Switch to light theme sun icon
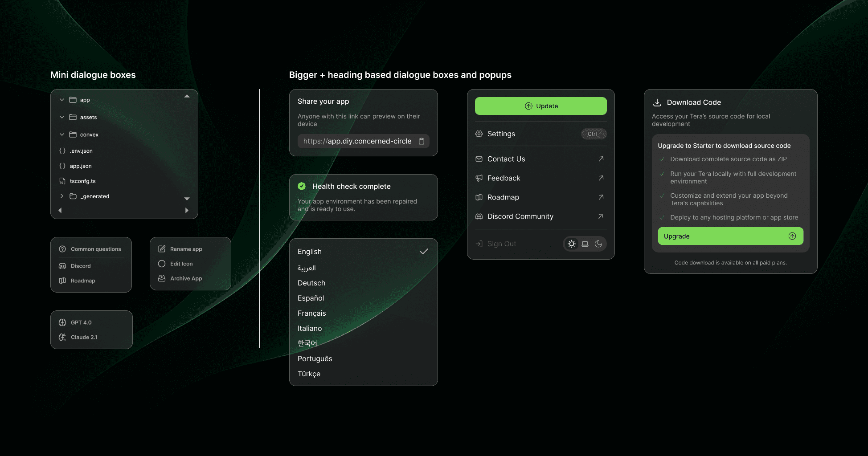868x456 pixels. [572, 244]
